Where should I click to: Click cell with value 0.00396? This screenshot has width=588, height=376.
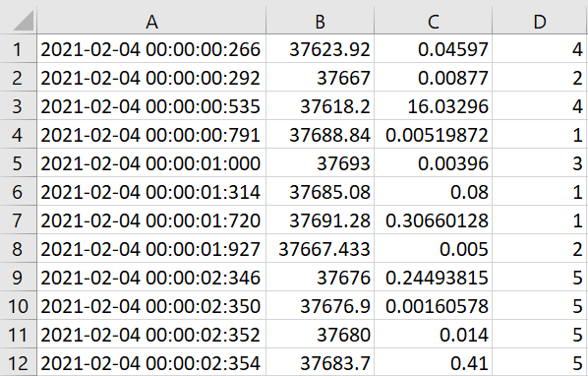click(433, 162)
